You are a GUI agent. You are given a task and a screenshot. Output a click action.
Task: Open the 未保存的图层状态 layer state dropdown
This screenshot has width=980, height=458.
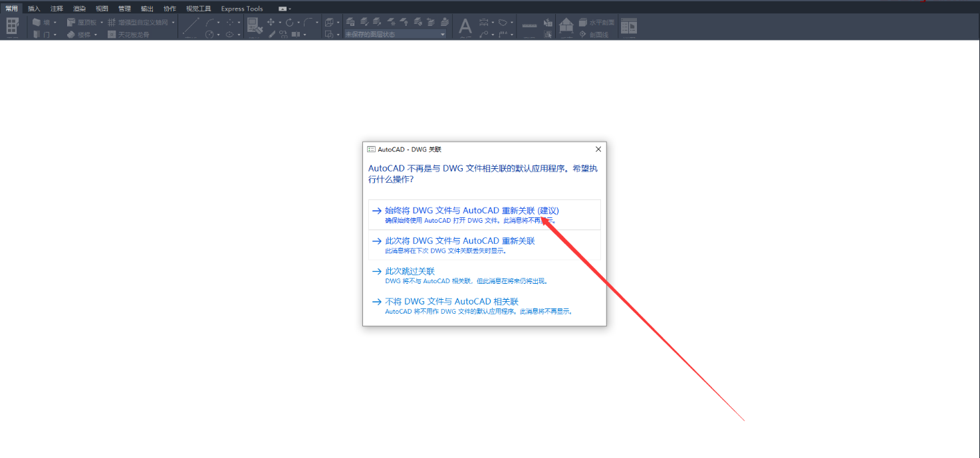(x=395, y=35)
